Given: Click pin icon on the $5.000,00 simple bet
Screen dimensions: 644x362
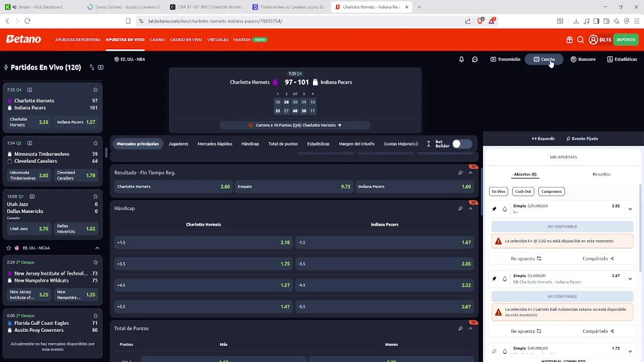Looking at the screenshot, I should [494, 279].
